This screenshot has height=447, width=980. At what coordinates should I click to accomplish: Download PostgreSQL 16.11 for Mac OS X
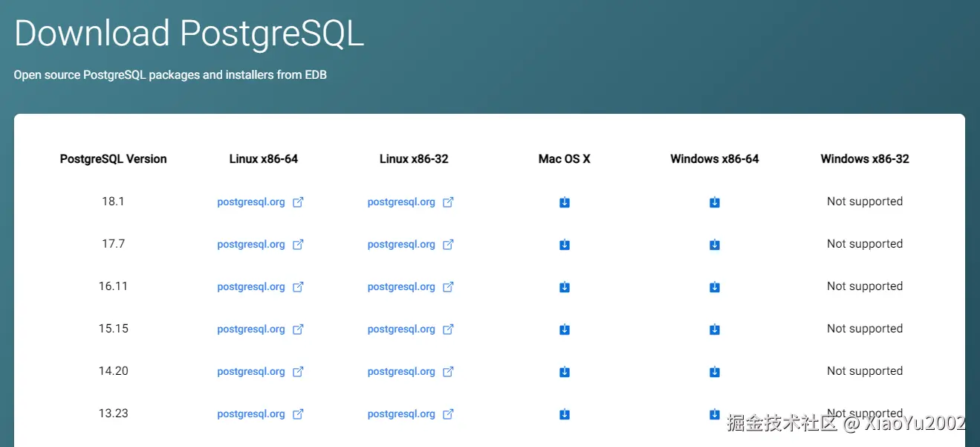[x=565, y=287]
